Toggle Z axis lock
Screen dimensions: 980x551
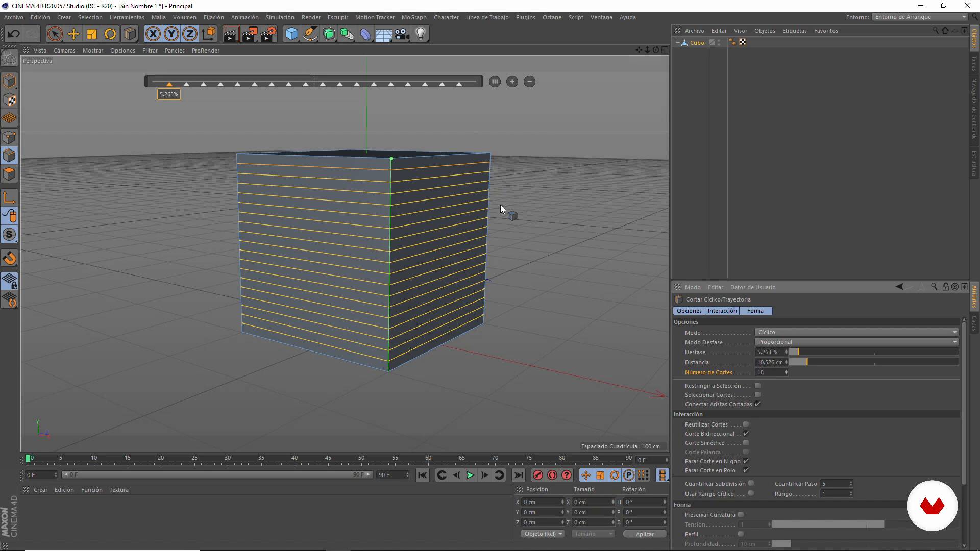pyautogui.click(x=190, y=34)
